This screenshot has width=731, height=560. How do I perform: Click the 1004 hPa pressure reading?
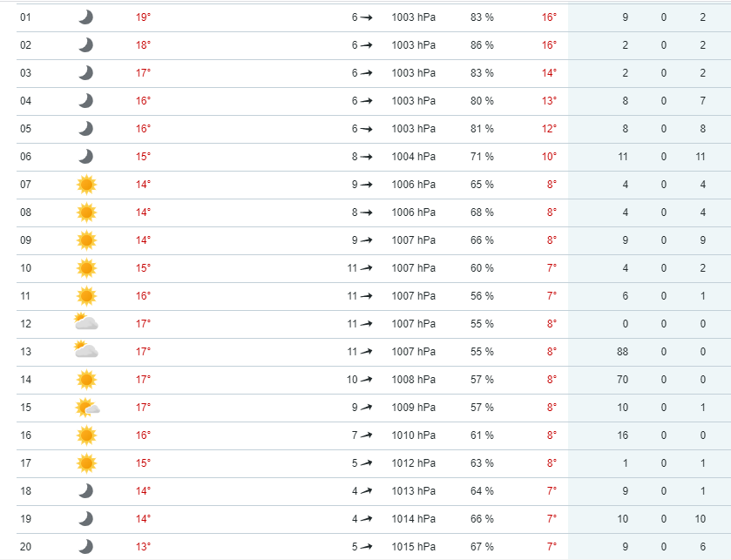tap(413, 157)
